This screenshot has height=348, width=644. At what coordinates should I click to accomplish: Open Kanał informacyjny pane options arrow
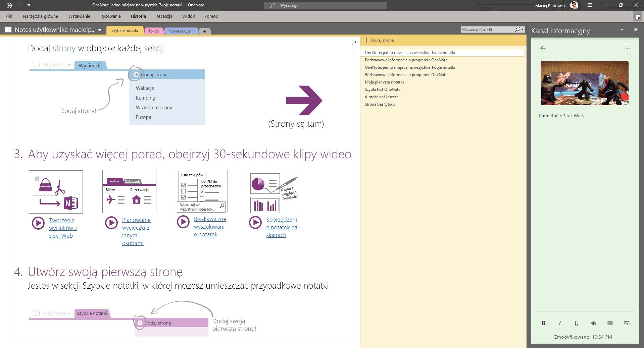tap(622, 30)
